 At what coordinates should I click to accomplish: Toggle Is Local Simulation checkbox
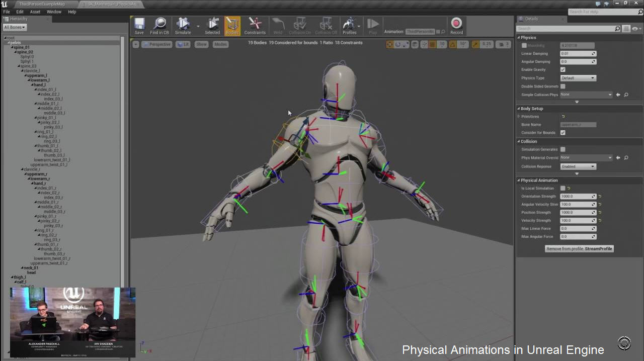tap(562, 188)
